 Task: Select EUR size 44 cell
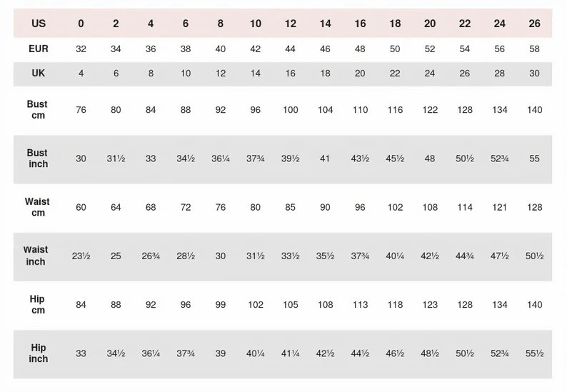[290, 49]
